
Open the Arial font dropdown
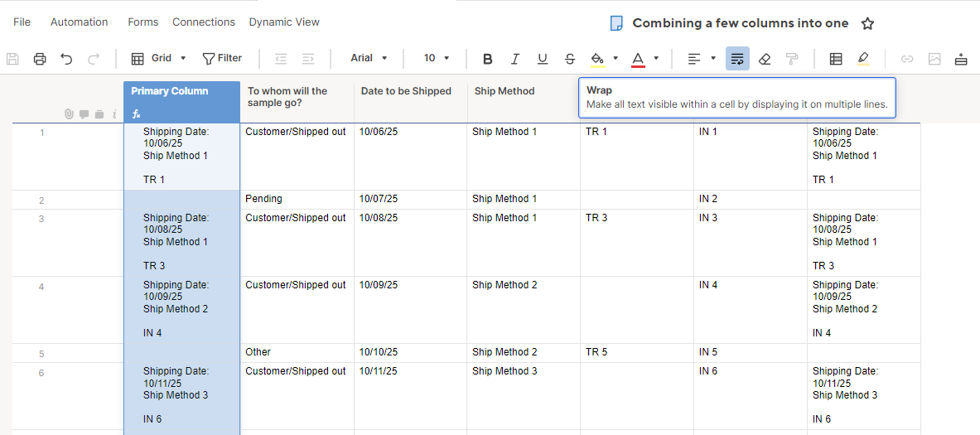pyautogui.click(x=369, y=58)
